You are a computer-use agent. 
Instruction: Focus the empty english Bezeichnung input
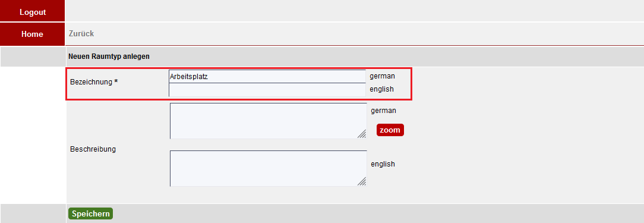pos(267,90)
